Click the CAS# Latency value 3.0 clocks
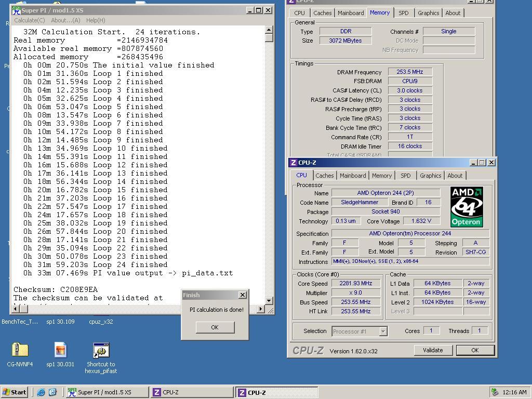The height and width of the screenshot is (399, 532). click(410, 90)
